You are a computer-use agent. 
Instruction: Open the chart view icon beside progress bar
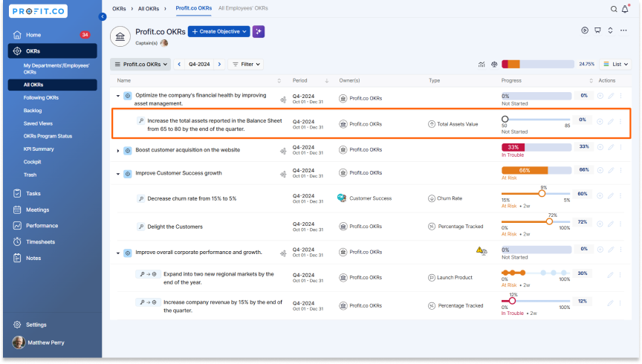tap(481, 65)
